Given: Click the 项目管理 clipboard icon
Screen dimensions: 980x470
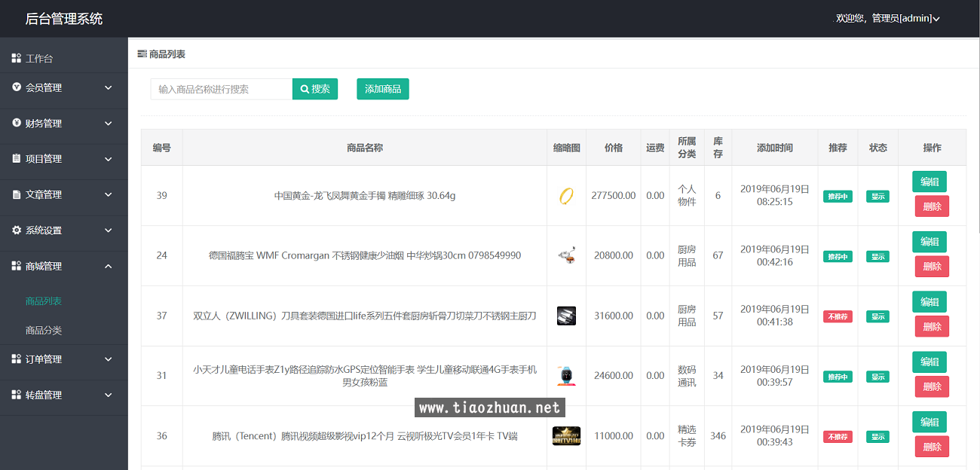Looking at the screenshot, I should [17, 159].
